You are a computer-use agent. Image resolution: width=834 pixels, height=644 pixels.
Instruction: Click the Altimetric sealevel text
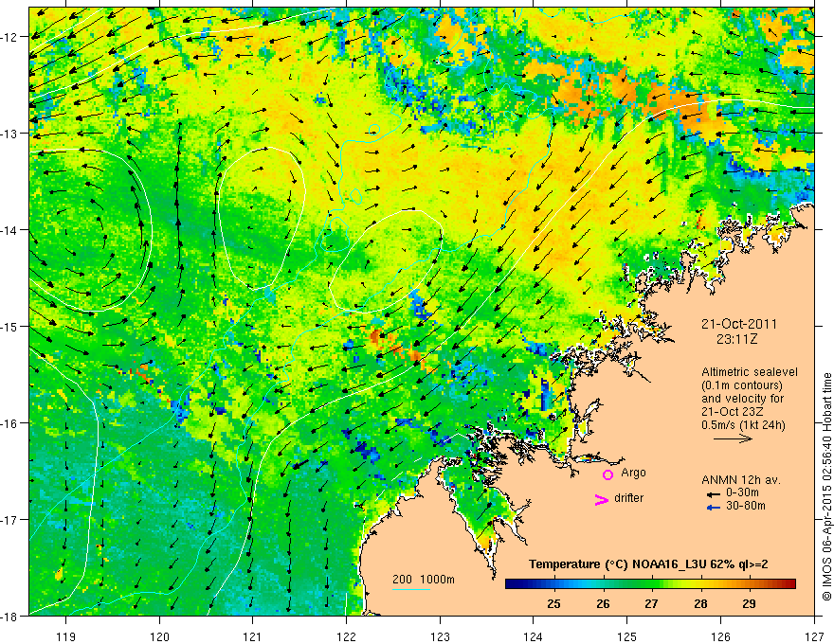point(750,372)
